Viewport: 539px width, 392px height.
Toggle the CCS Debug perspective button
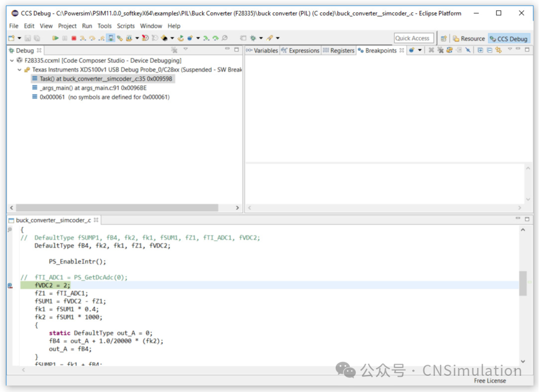509,38
